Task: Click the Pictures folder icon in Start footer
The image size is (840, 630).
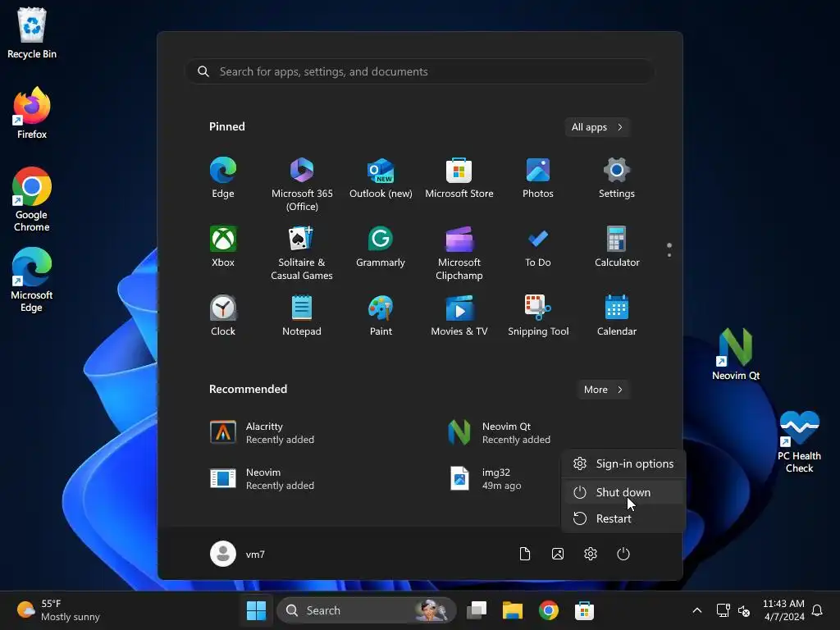Action: (x=558, y=554)
